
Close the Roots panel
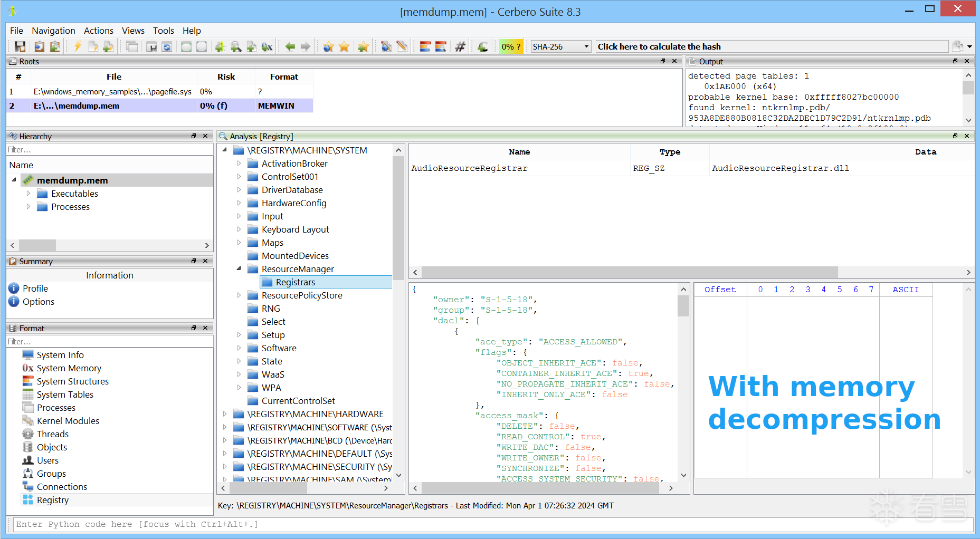pyautogui.click(x=674, y=61)
